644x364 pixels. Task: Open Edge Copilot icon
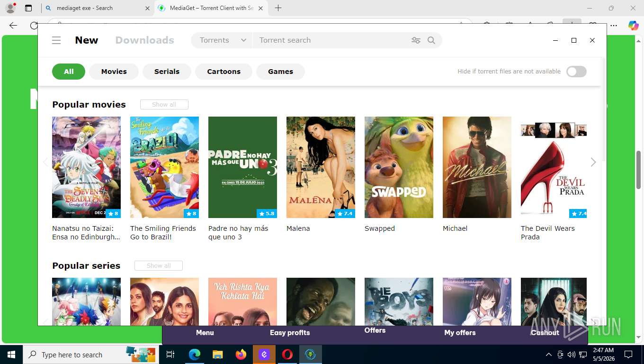(x=633, y=26)
